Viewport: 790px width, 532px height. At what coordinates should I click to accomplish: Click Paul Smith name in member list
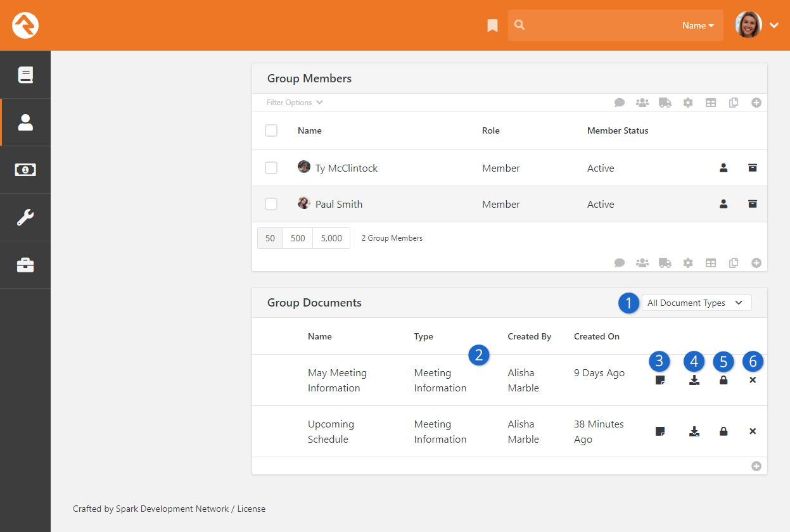(339, 204)
